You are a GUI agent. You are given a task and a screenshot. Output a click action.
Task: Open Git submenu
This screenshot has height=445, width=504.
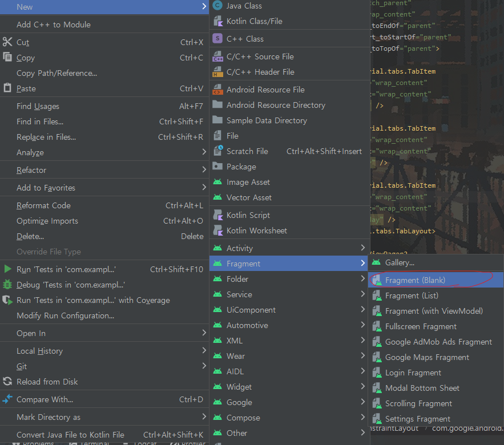click(104, 366)
